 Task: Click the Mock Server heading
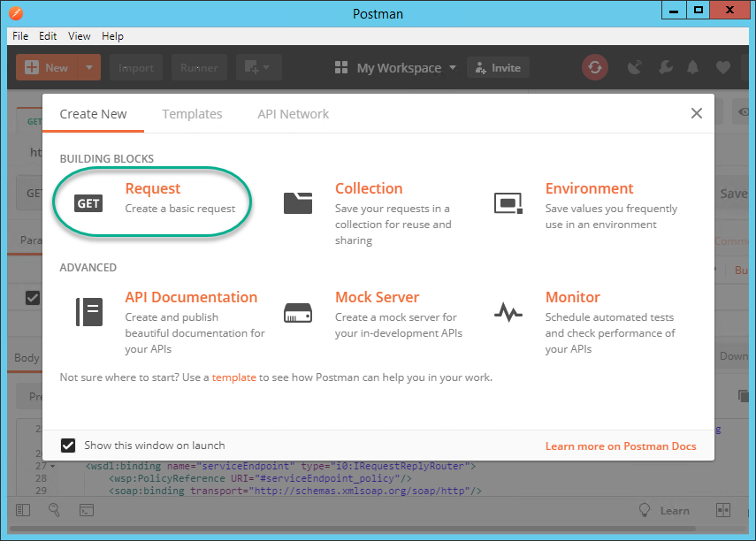pyautogui.click(x=377, y=297)
